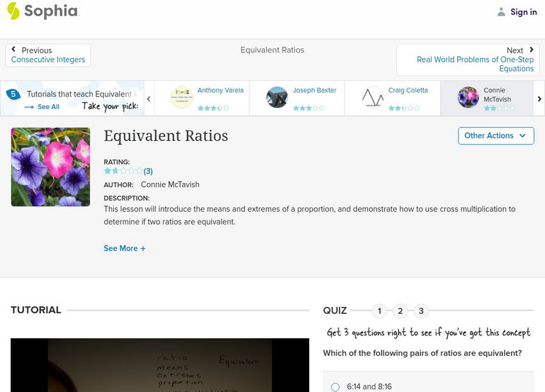Click Craig Coletta's star rating
Viewport: 545px width, 392px height.
coord(404,108)
